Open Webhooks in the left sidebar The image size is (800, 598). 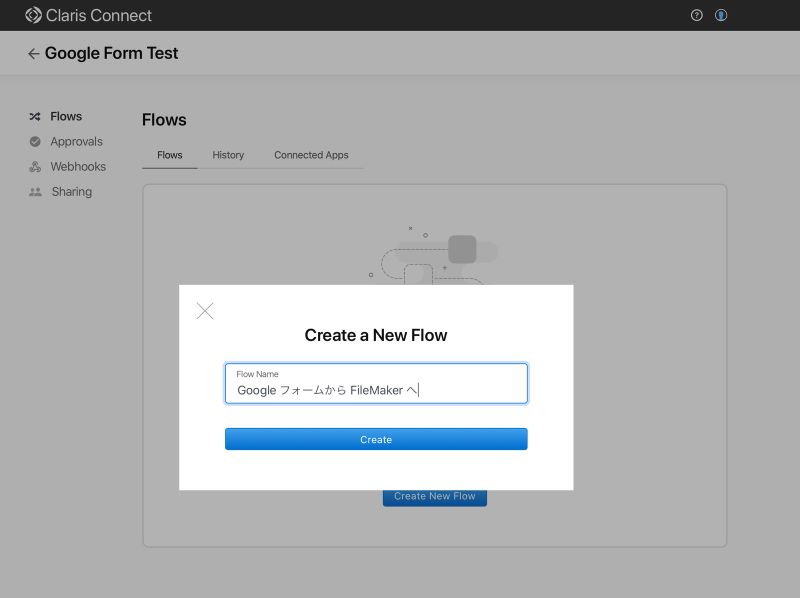coord(78,166)
